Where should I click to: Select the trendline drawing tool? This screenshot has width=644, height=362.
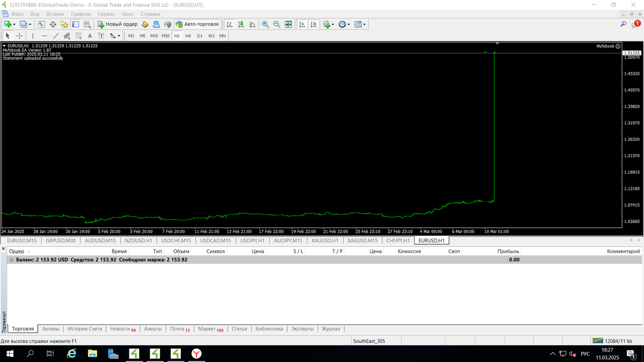[55, 36]
